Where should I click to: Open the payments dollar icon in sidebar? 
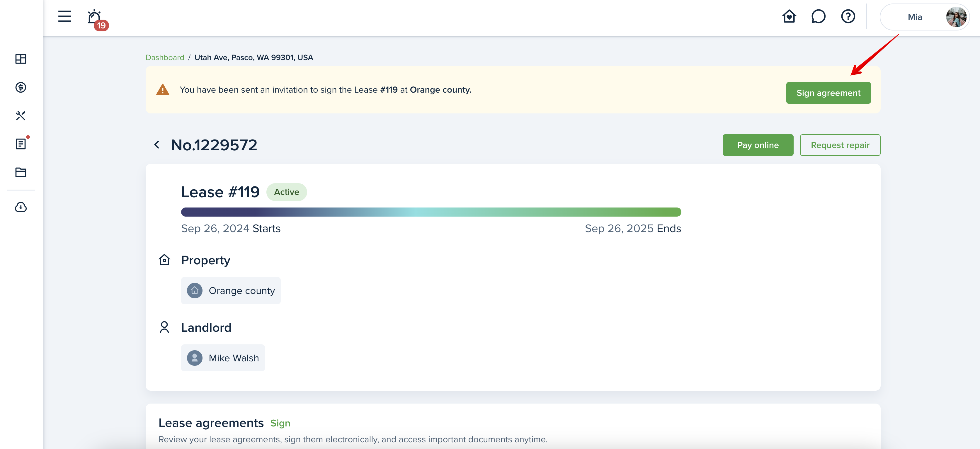point(21,87)
